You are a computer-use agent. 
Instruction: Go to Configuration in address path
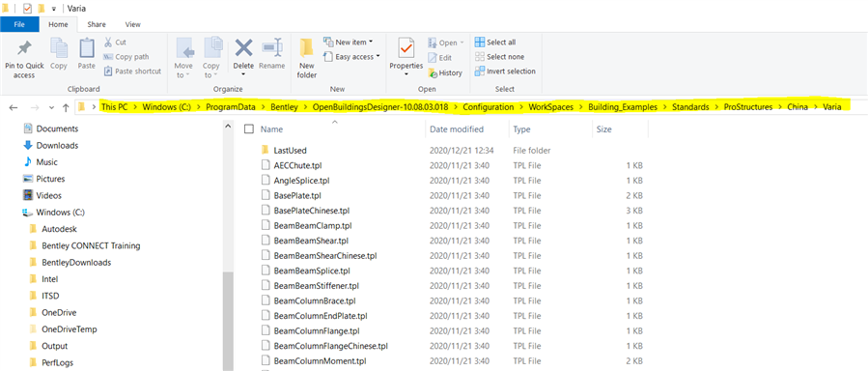(x=488, y=107)
